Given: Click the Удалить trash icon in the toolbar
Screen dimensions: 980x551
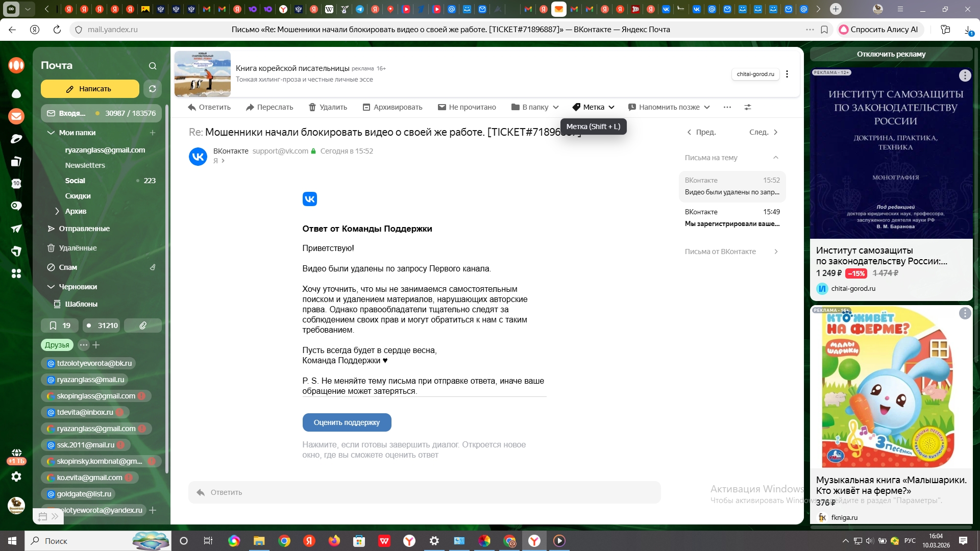Looking at the screenshot, I should [312, 107].
